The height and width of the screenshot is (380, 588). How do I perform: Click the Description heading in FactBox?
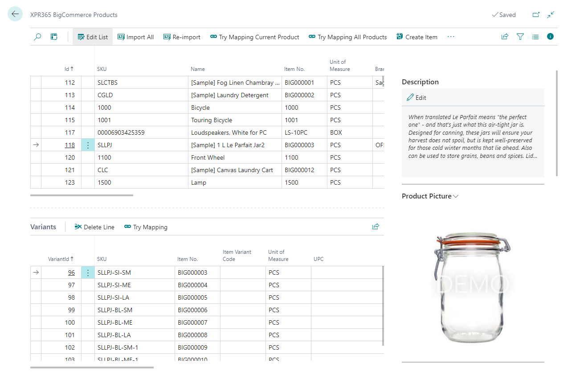[420, 82]
